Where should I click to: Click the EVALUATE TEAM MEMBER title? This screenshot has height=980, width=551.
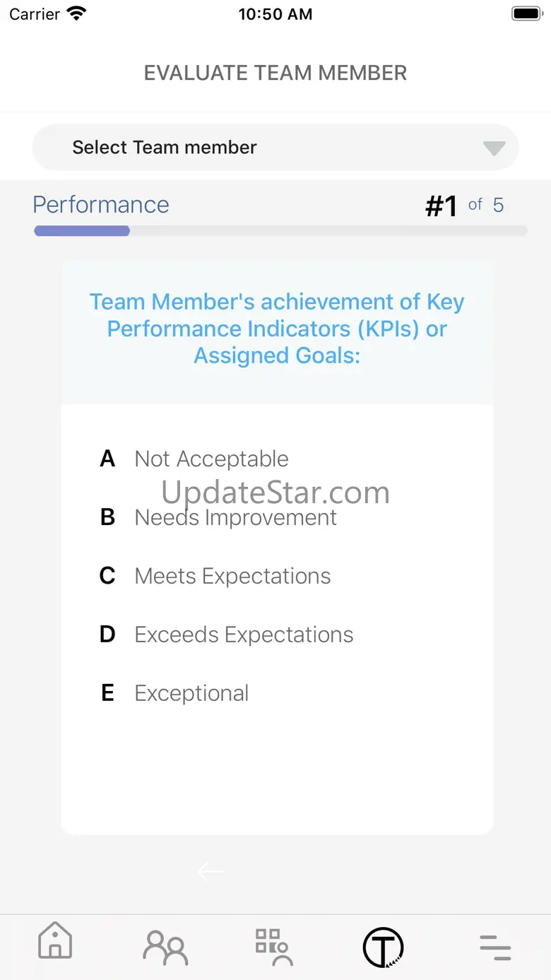[x=275, y=73]
